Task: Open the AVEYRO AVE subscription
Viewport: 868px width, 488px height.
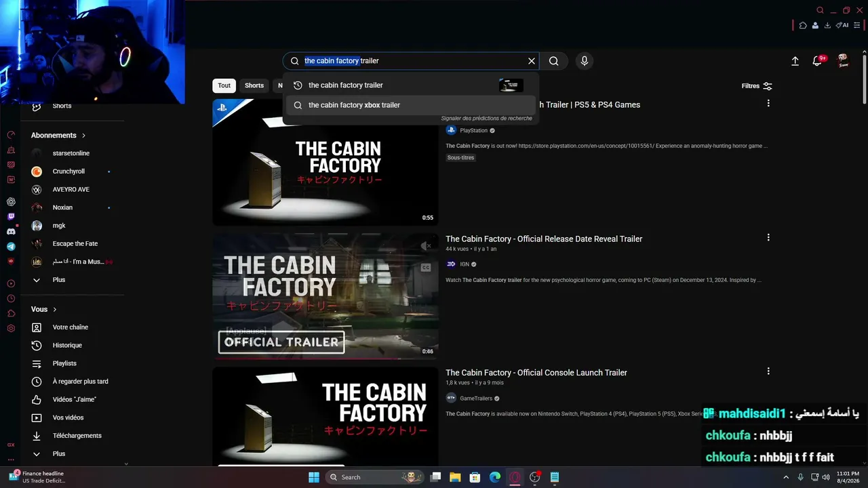Action: [x=71, y=190]
